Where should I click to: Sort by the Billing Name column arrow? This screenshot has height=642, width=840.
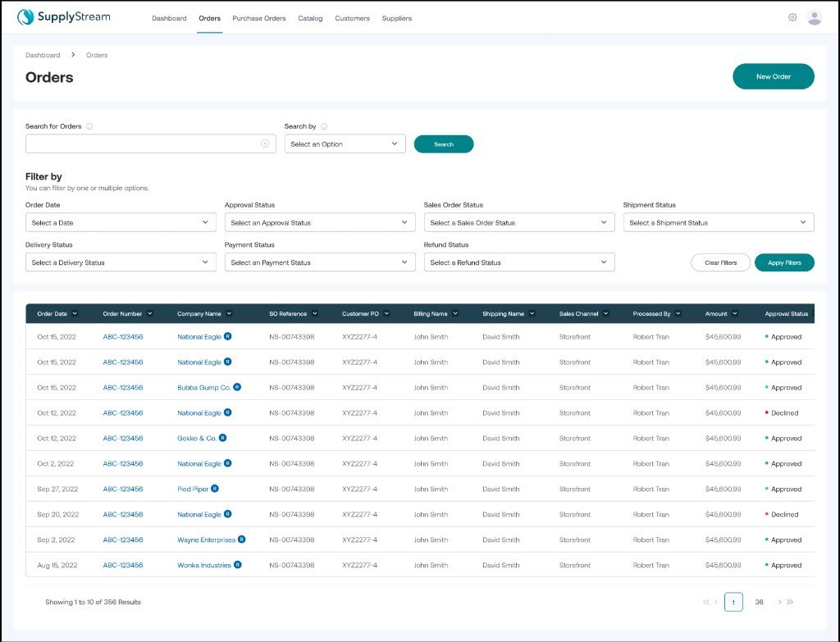pos(455,313)
